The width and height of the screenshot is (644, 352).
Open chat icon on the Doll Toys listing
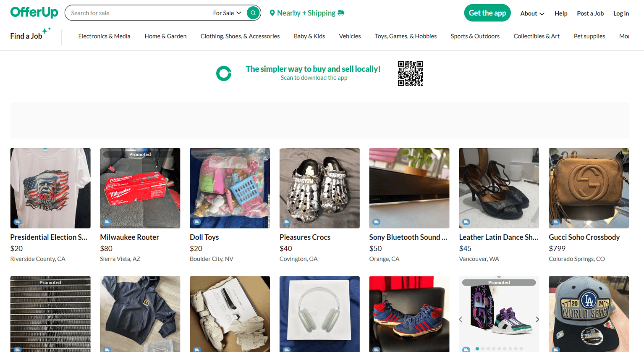(198, 221)
